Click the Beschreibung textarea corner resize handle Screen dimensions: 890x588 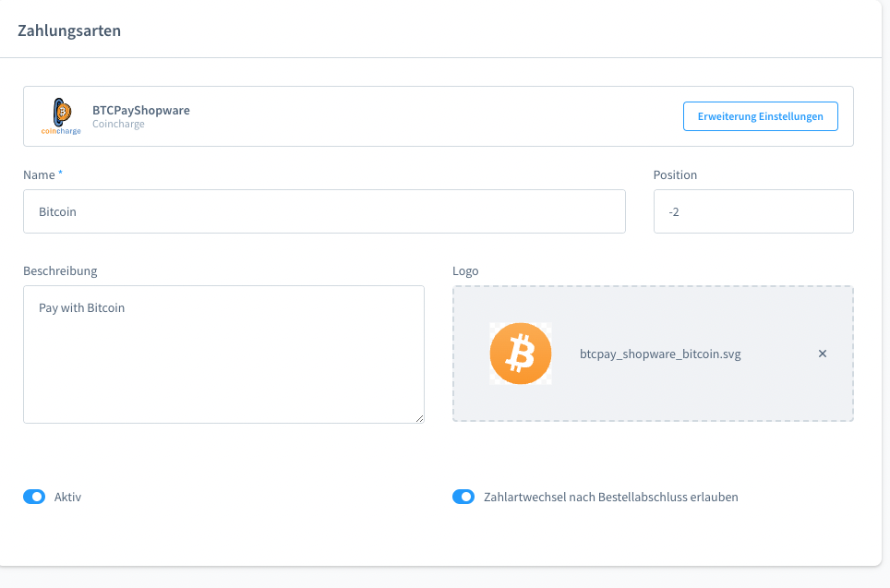(x=419, y=418)
